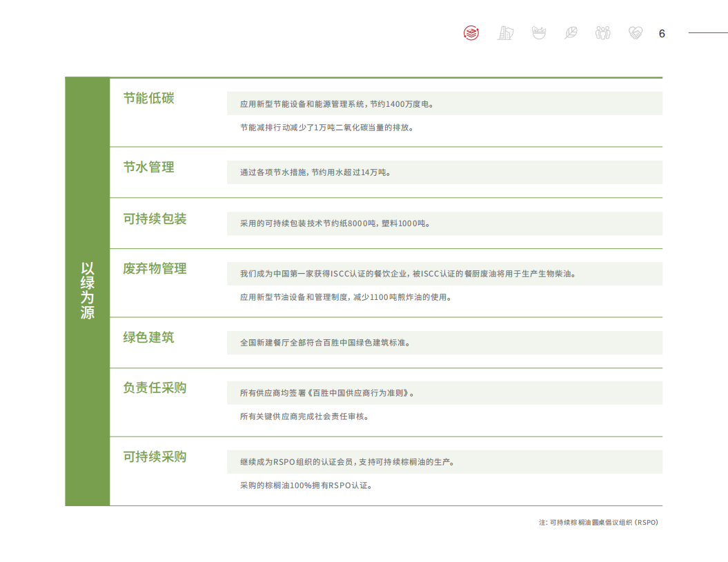The height and width of the screenshot is (562, 728).
Task: Select the red recycling section icon in header
Action: (471, 32)
